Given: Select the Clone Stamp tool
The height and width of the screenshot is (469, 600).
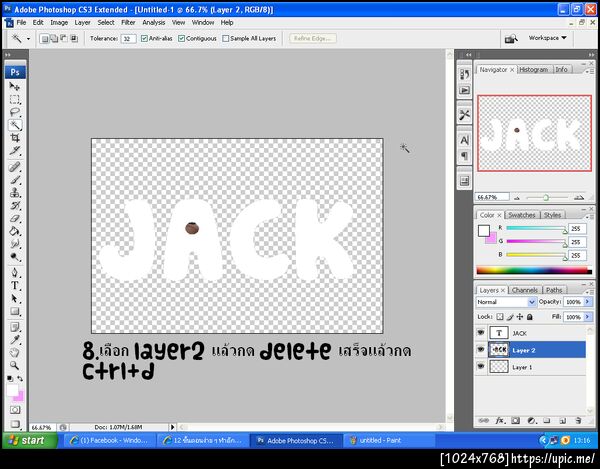Looking at the screenshot, I should click(15, 192).
